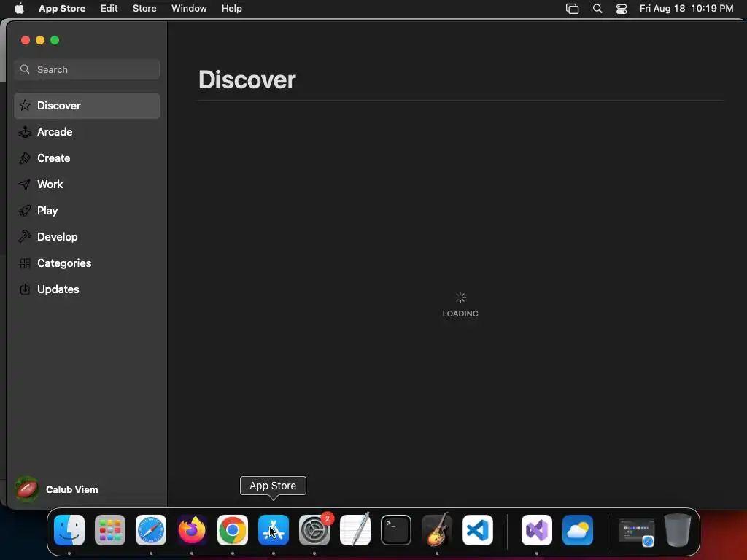Launch GarageBand from the Dock
Screen dimensions: 747x560
tap(437, 529)
